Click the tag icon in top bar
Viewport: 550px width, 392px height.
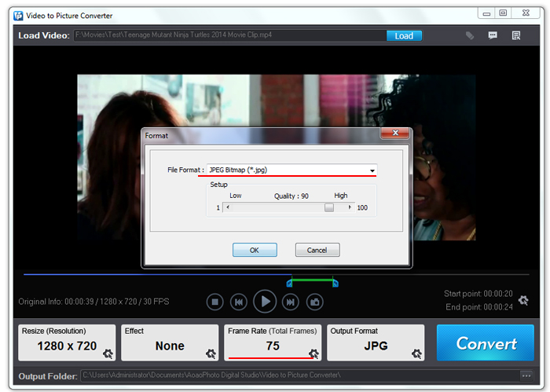pyautogui.click(x=470, y=35)
